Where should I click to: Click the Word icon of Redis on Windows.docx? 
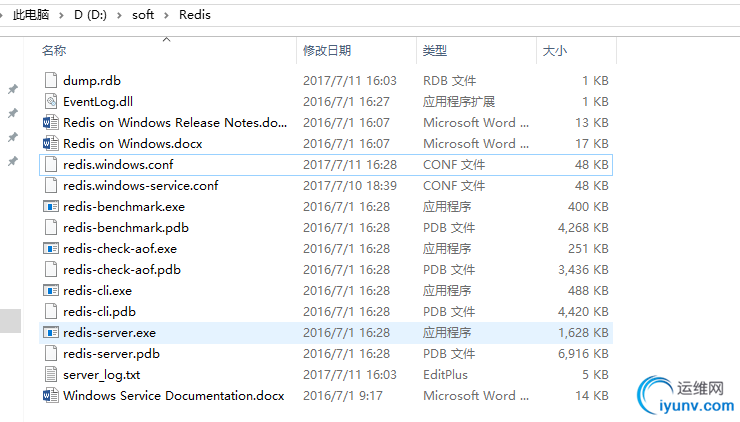point(51,143)
